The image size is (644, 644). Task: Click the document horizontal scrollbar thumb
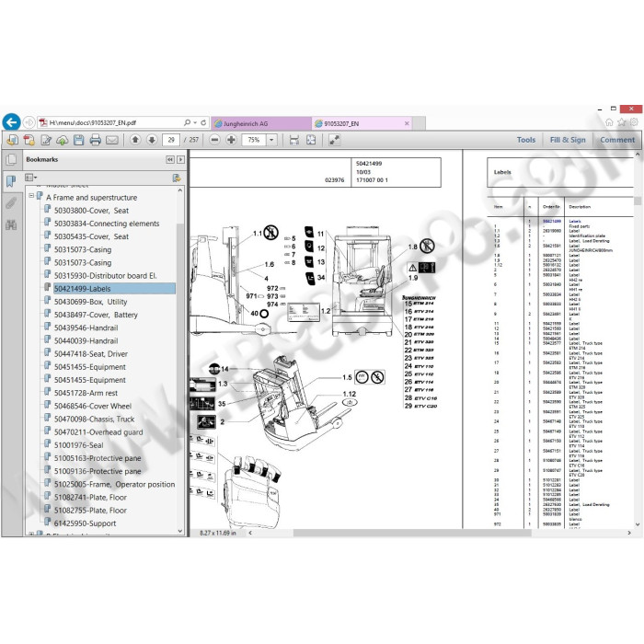412,533
